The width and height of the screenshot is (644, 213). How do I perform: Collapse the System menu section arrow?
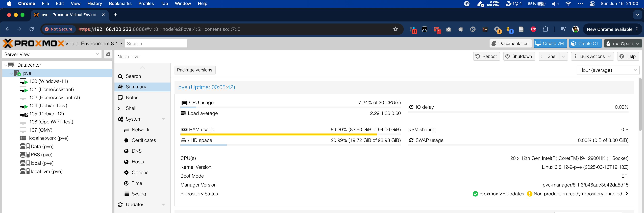point(163,119)
